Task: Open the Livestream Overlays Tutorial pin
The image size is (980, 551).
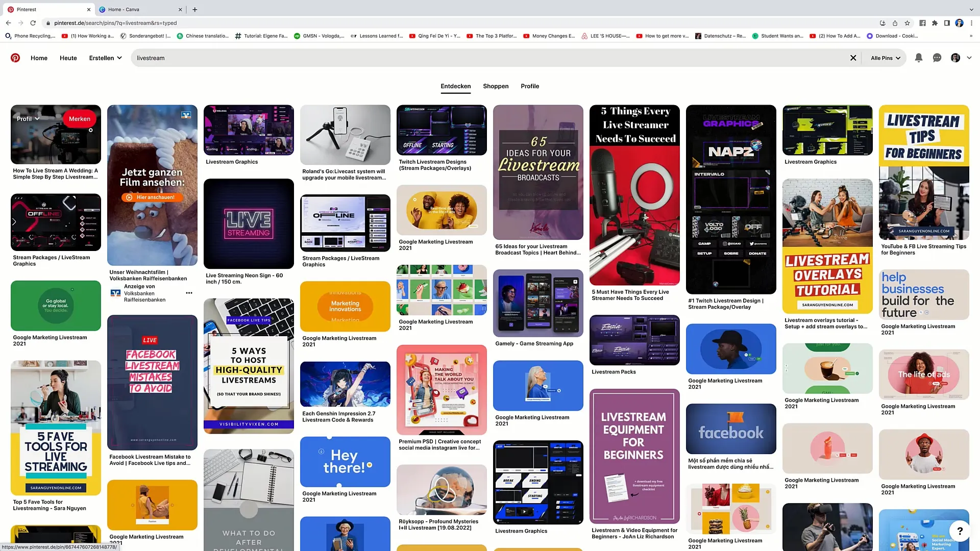Action: pyautogui.click(x=827, y=246)
